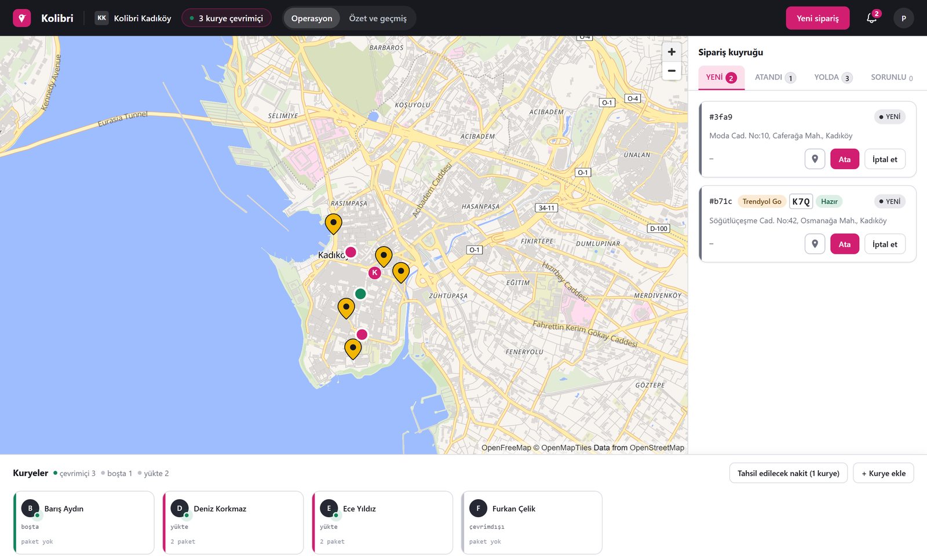Click the yükte 2 courier count
Screen dimensions: 927x560
click(x=153, y=473)
